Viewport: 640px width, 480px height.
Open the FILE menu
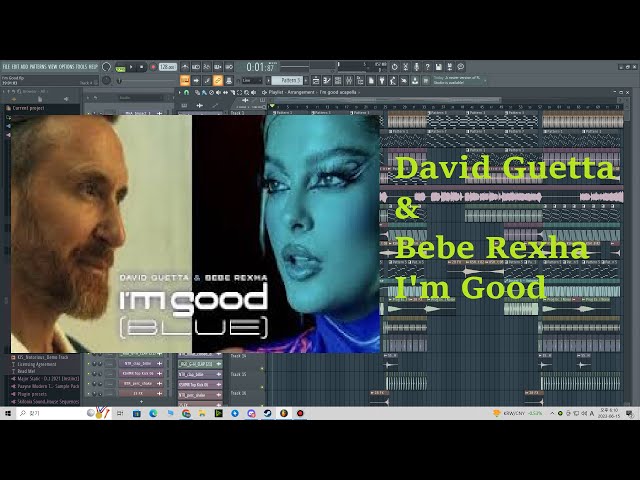[x=7, y=67]
